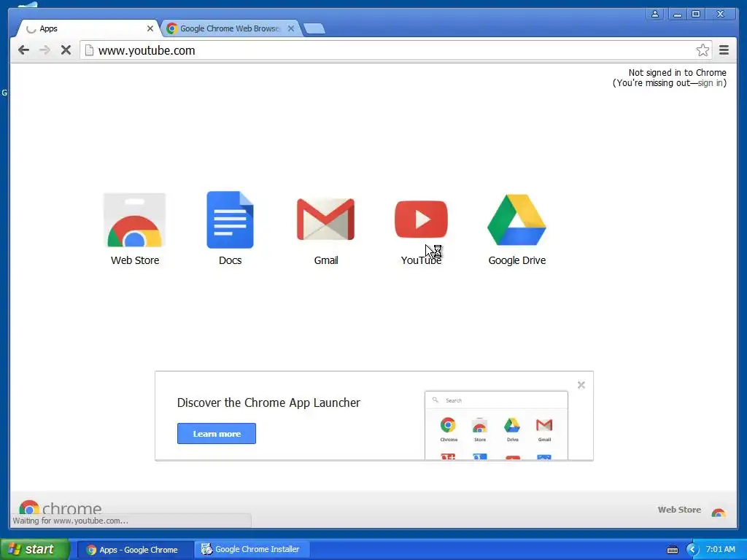Click the 7:01 AM clock
Viewport: 747px width, 560px height.
[720, 549]
